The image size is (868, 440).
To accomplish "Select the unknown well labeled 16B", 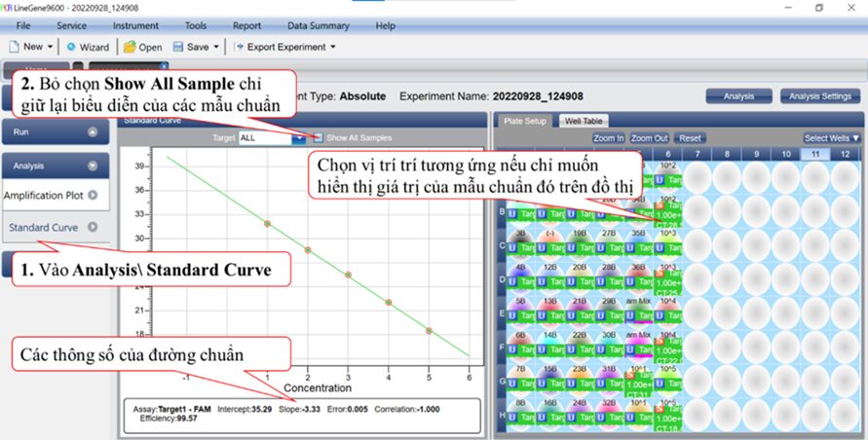I will click(550, 415).
